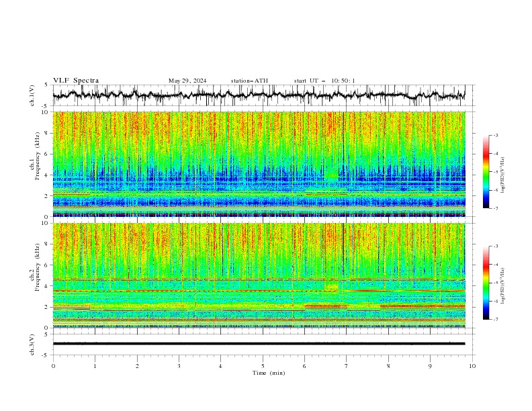This screenshot has height=411, width=532.
Task: Click the time axis tick label "1"
Action: click(95, 366)
